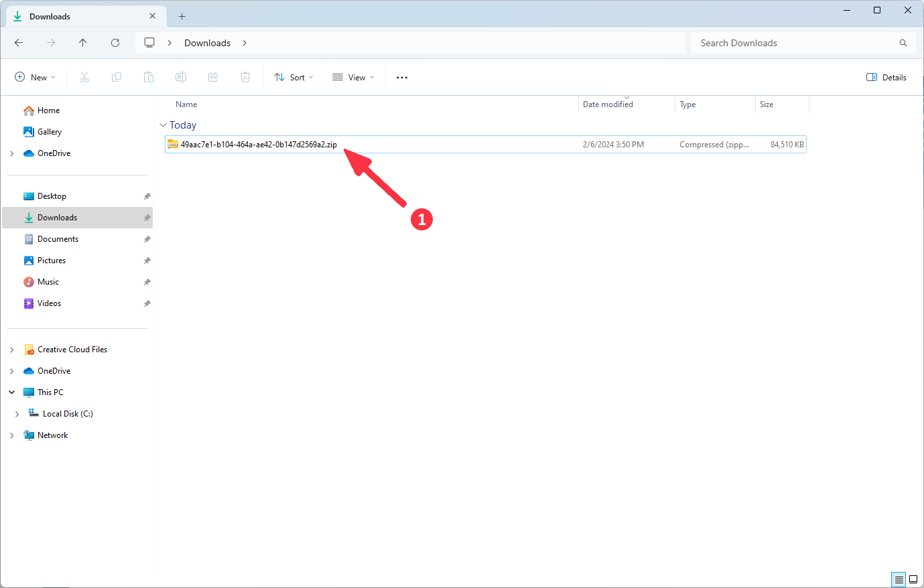Image resolution: width=924 pixels, height=588 pixels.
Task: Click the Delete trash icon
Action: pyautogui.click(x=245, y=77)
